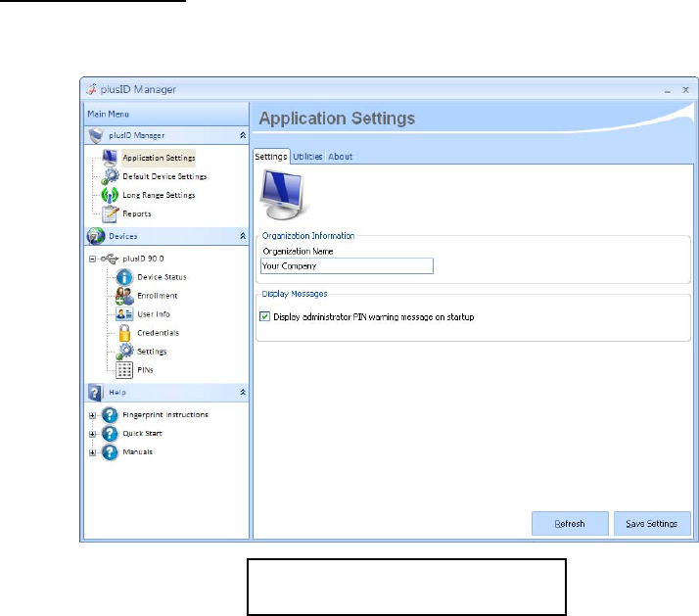Collapse the Devices section
699x616 pixels.
243,236
